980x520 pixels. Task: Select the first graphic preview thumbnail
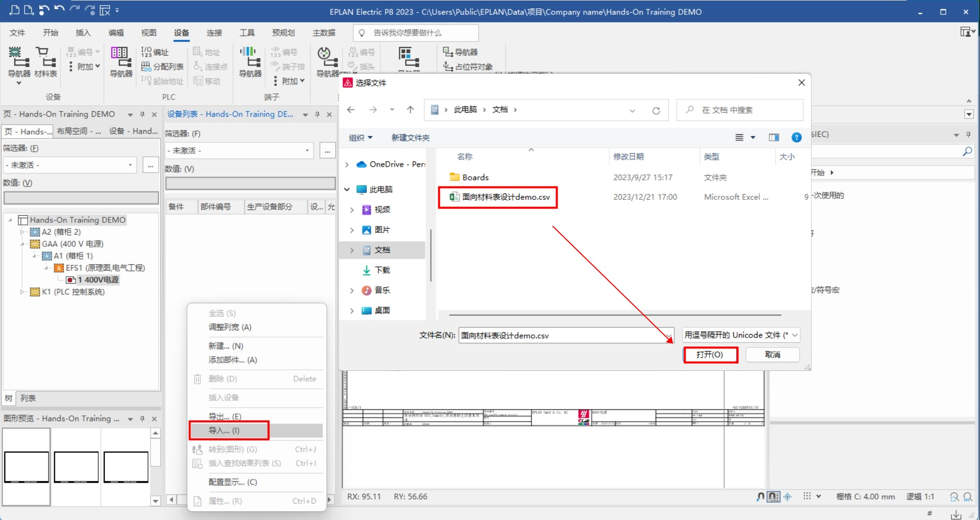27,466
